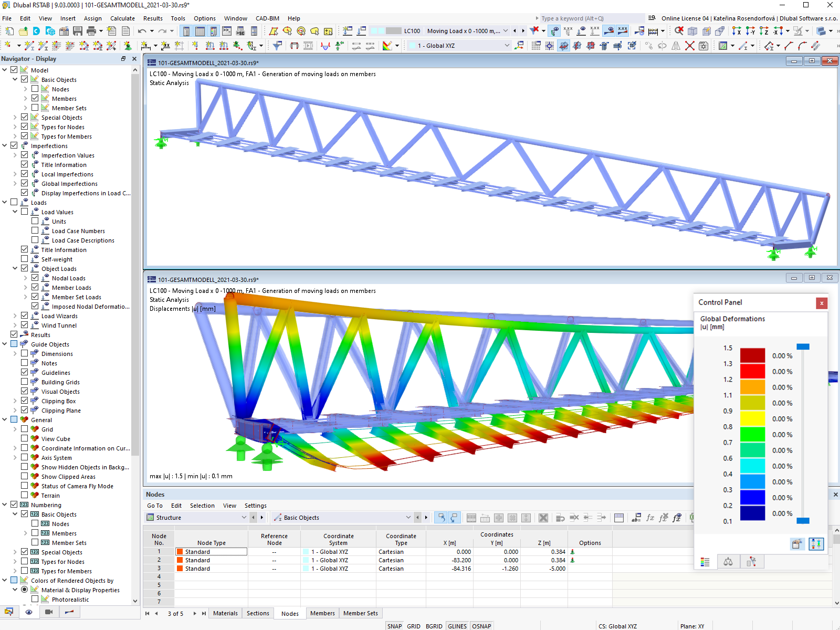The height and width of the screenshot is (630, 840).
Task: Open the '1 - Global XYZ' coordinate system dropdown
Action: point(506,46)
